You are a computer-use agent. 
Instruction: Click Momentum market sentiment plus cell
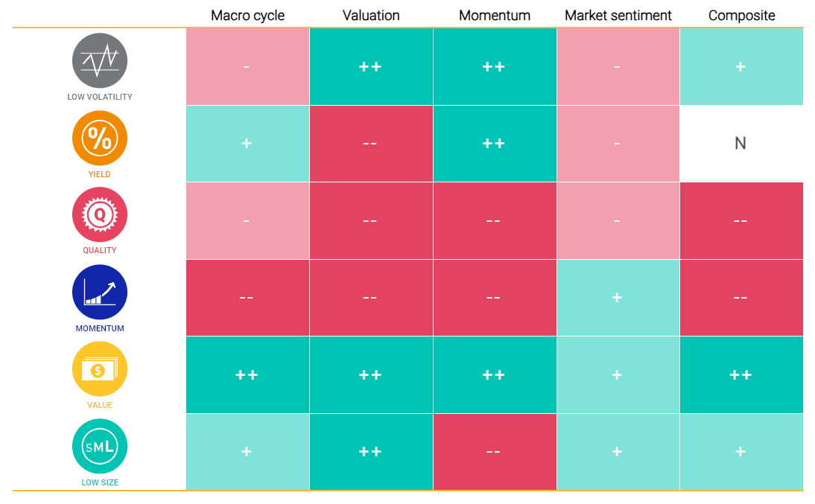click(x=618, y=298)
